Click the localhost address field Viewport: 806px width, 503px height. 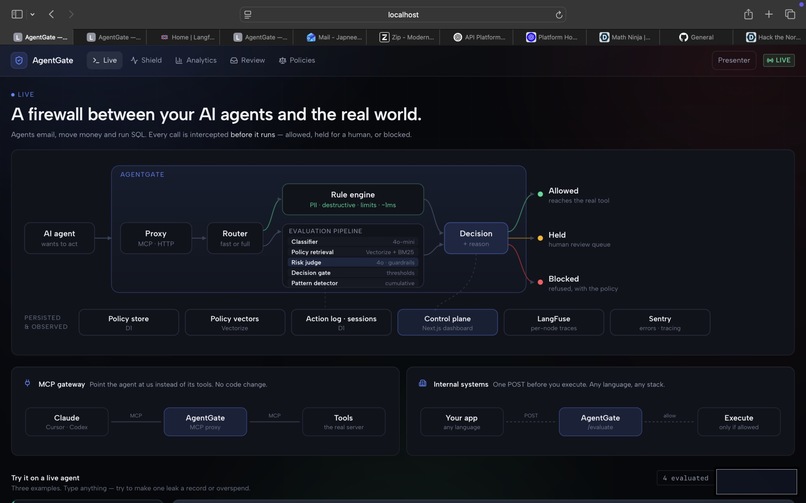point(403,15)
